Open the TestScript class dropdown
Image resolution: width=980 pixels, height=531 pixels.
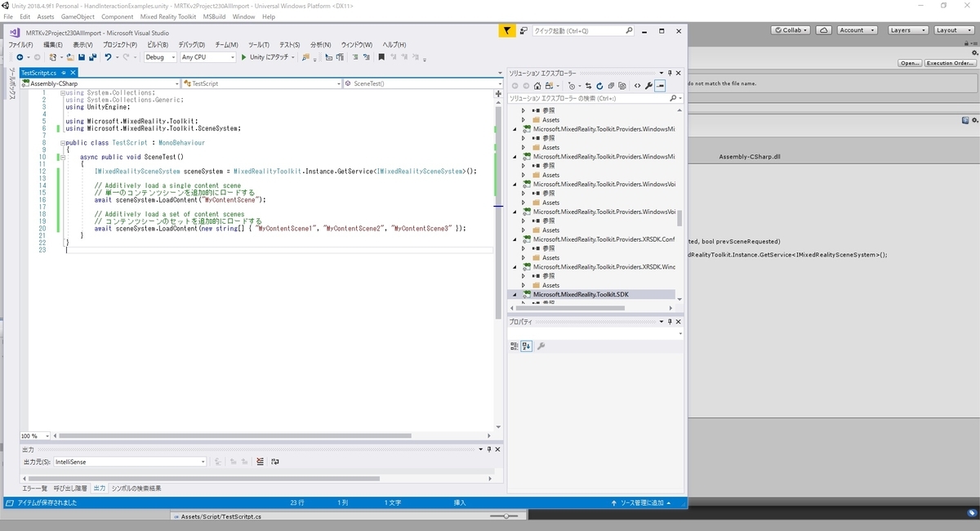262,83
